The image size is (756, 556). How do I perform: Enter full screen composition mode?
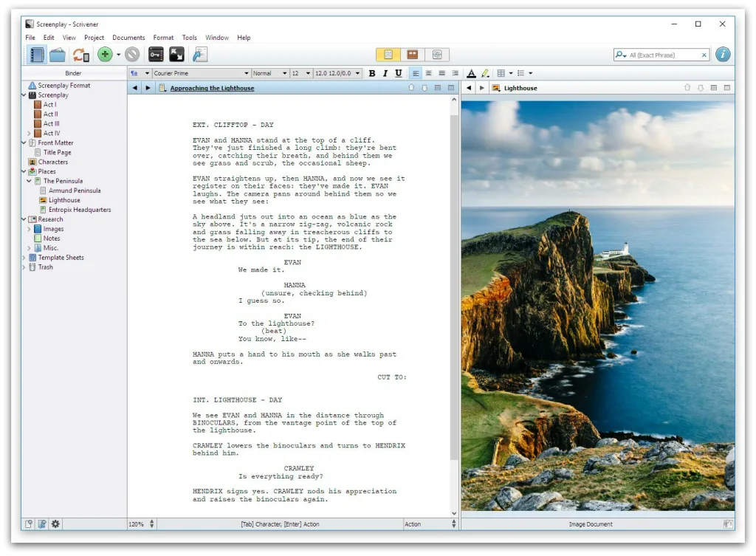(176, 55)
